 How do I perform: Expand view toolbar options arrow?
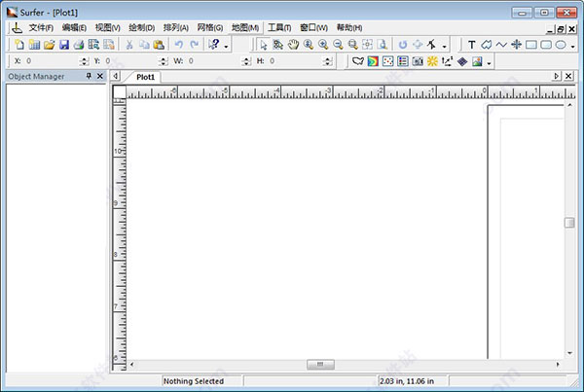[445, 47]
